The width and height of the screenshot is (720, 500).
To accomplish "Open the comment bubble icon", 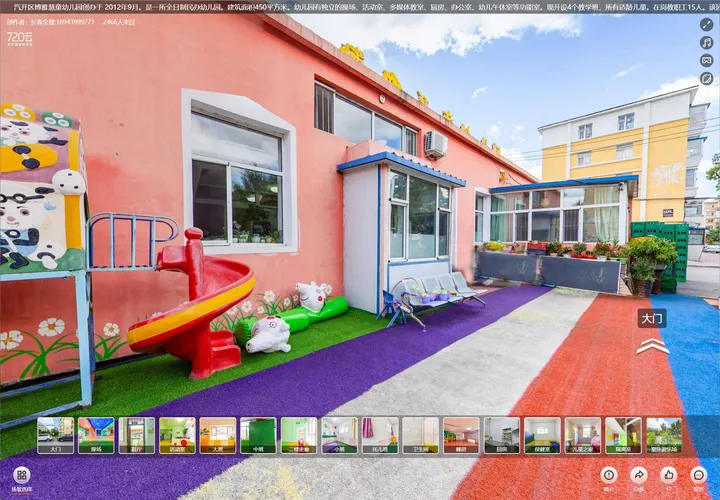I will [698, 475].
